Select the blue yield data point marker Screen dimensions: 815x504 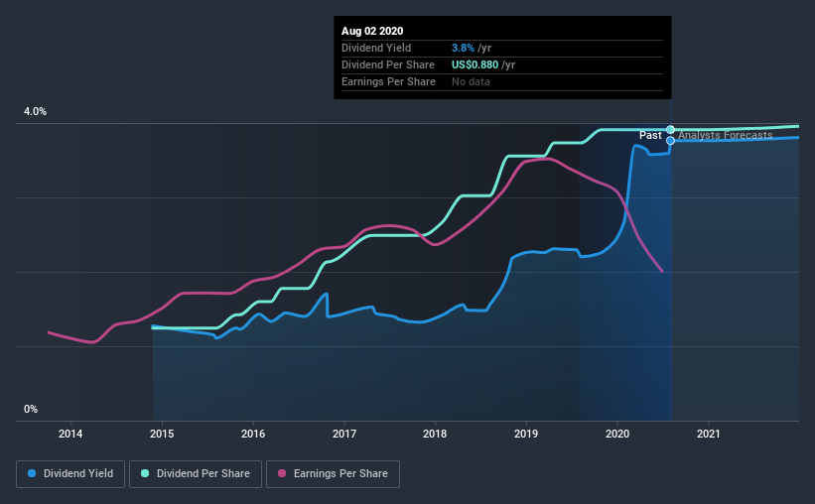click(670, 141)
